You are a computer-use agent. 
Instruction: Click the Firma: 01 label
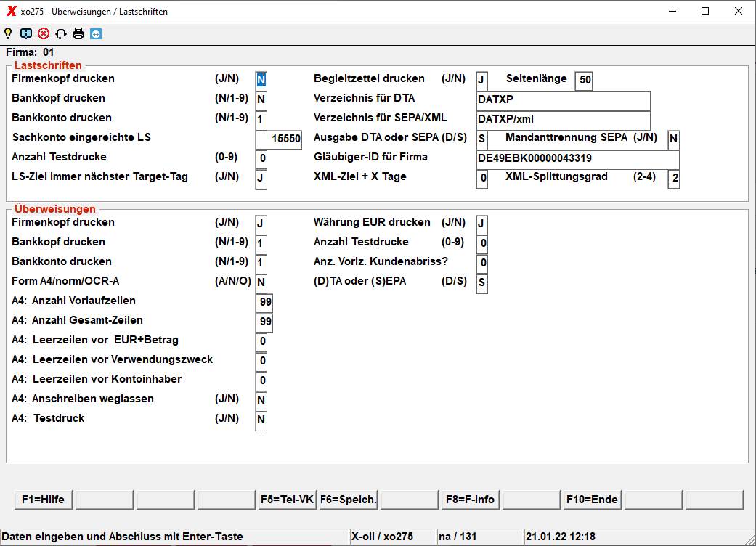click(x=30, y=52)
